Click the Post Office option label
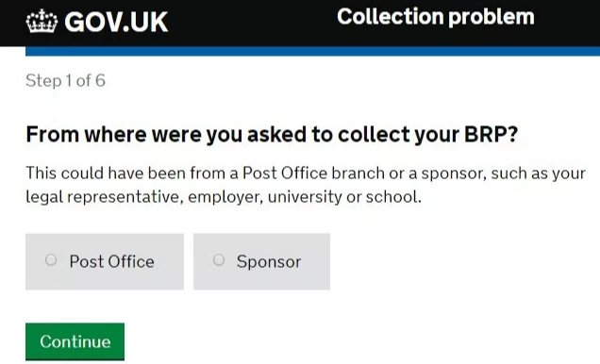Viewport: 600px width, 364px height. click(x=111, y=262)
